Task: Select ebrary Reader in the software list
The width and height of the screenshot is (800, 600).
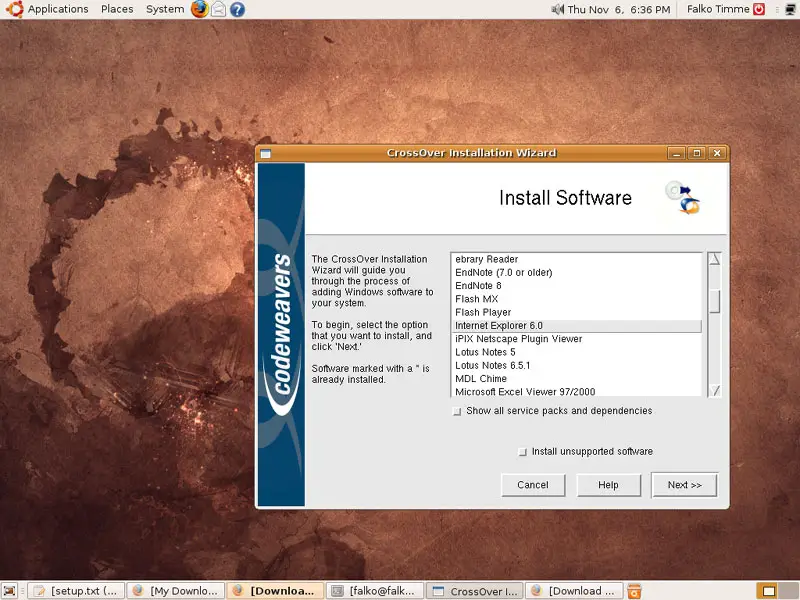Action: (x=577, y=259)
